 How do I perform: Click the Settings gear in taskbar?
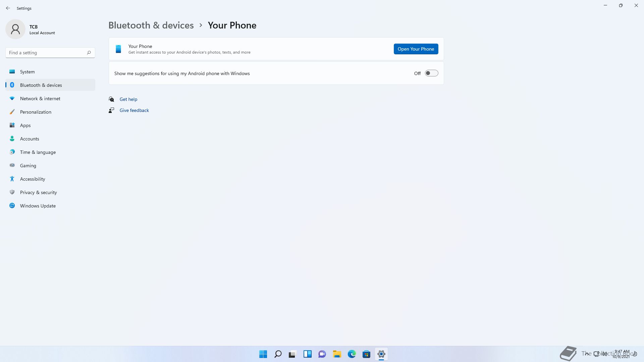point(381,354)
